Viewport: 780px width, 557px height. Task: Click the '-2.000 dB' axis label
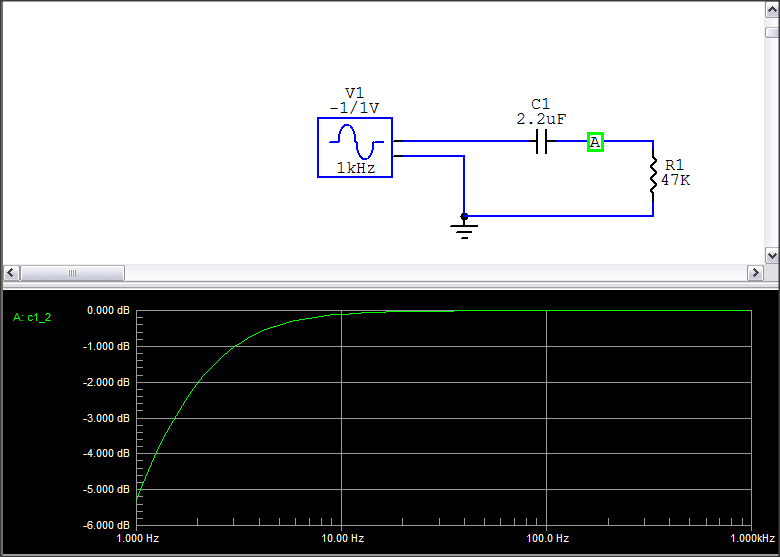coord(106,382)
